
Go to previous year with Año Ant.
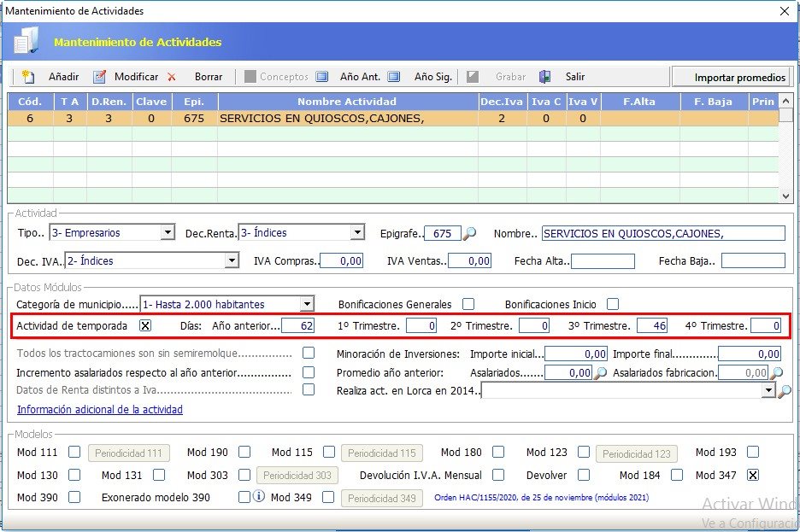[x=322, y=77]
